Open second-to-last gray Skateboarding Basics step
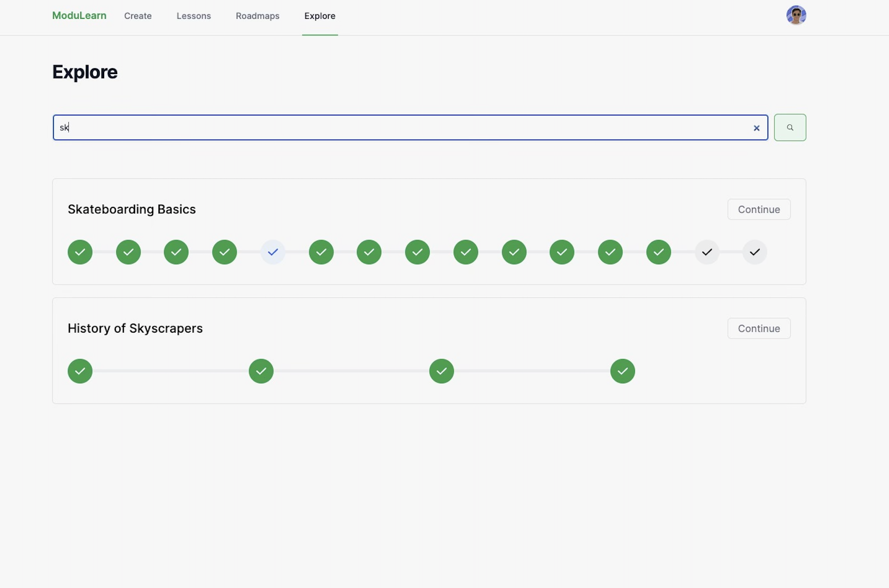This screenshot has height=588, width=889. (x=707, y=252)
